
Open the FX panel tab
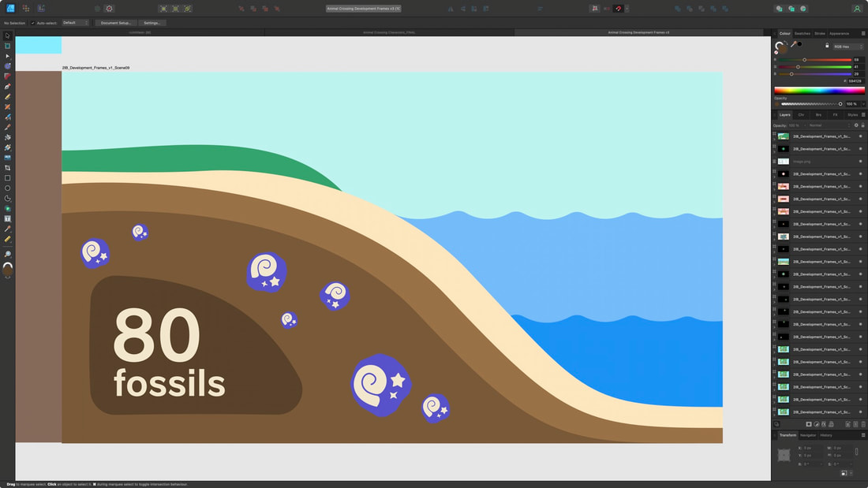coord(836,114)
